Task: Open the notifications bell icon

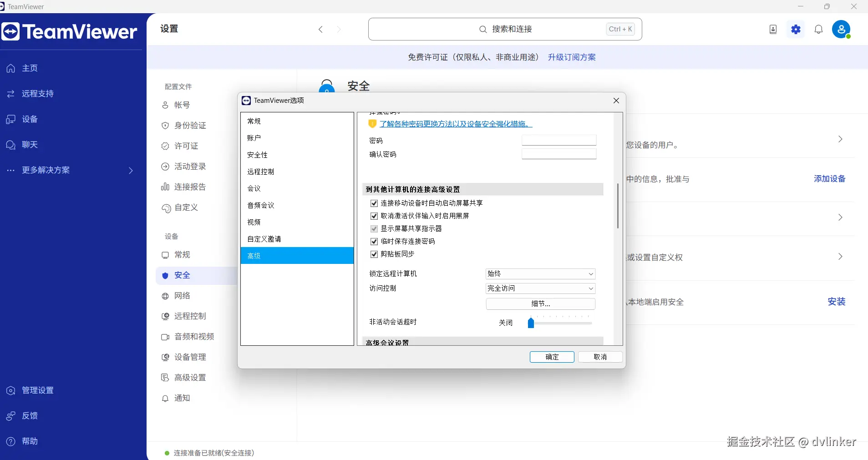Action: [x=818, y=30]
